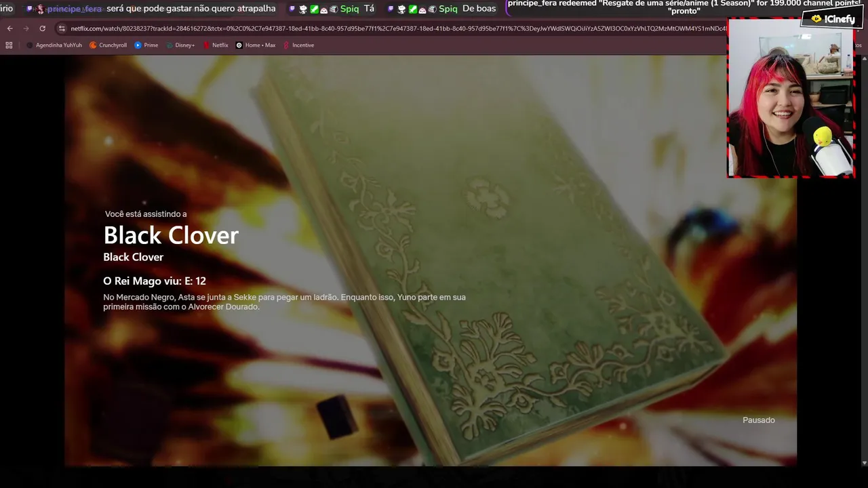Open the Agendinha YuhYuh bookmark
868x488 pixels.
[54, 45]
